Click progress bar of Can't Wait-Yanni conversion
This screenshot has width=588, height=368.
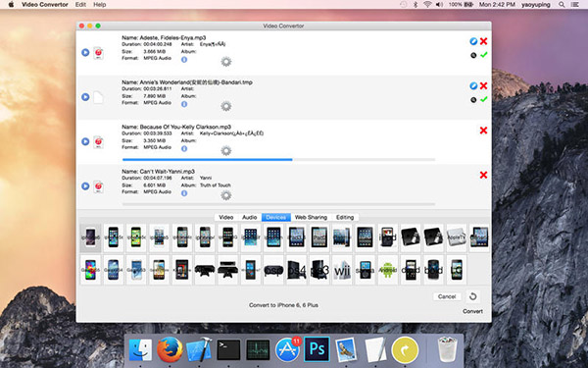278,204
